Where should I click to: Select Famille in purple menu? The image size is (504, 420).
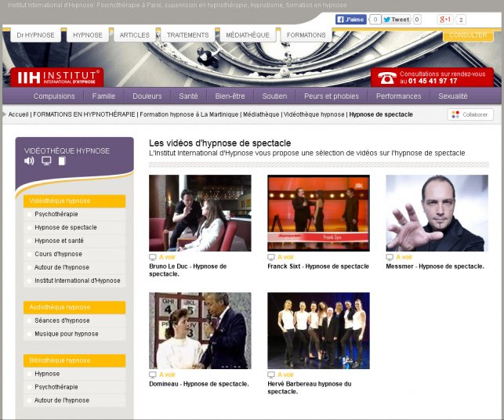(x=103, y=96)
